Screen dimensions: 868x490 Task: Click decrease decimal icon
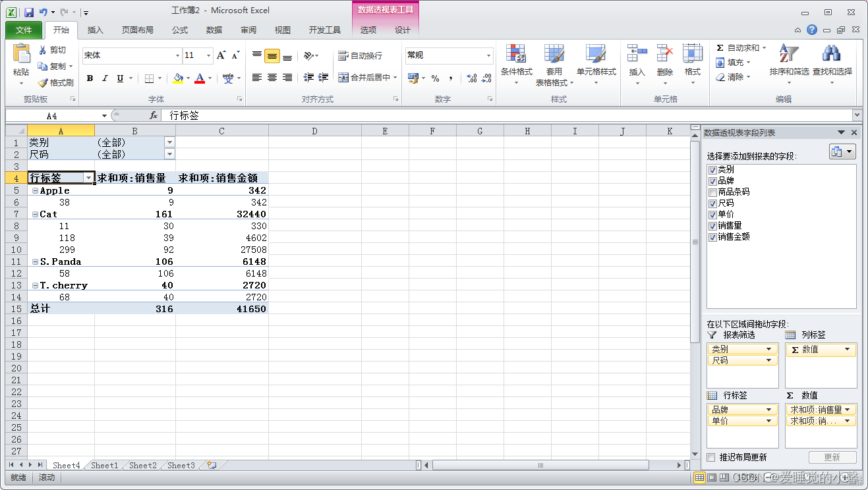[x=486, y=78]
